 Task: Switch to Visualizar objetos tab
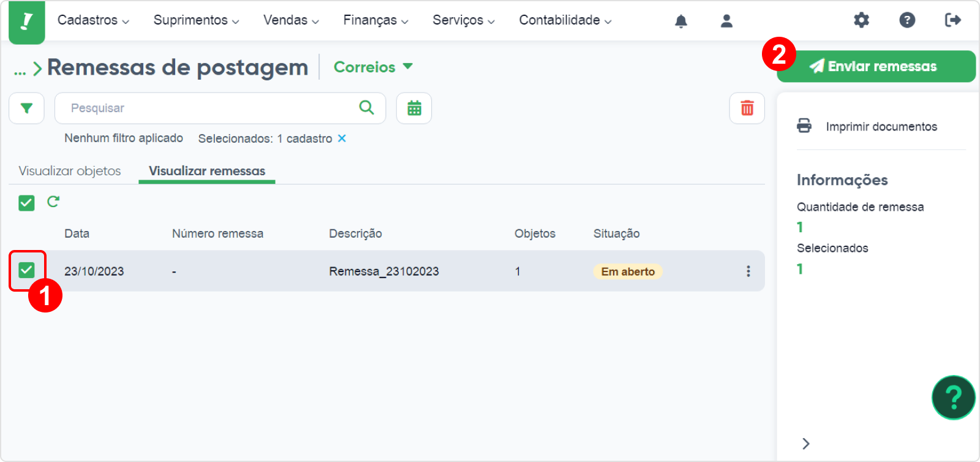tap(70, 171)
